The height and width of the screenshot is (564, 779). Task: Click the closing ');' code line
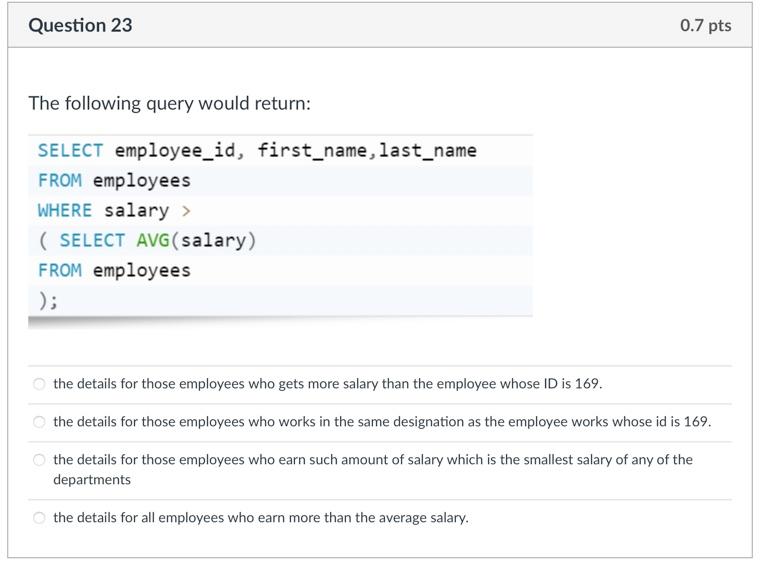pyautogui.click(x=48, y=300)
